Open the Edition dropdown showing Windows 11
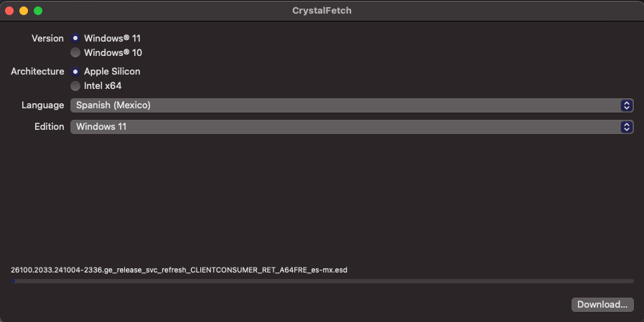 pyautogui.click(x=352, y=127)
